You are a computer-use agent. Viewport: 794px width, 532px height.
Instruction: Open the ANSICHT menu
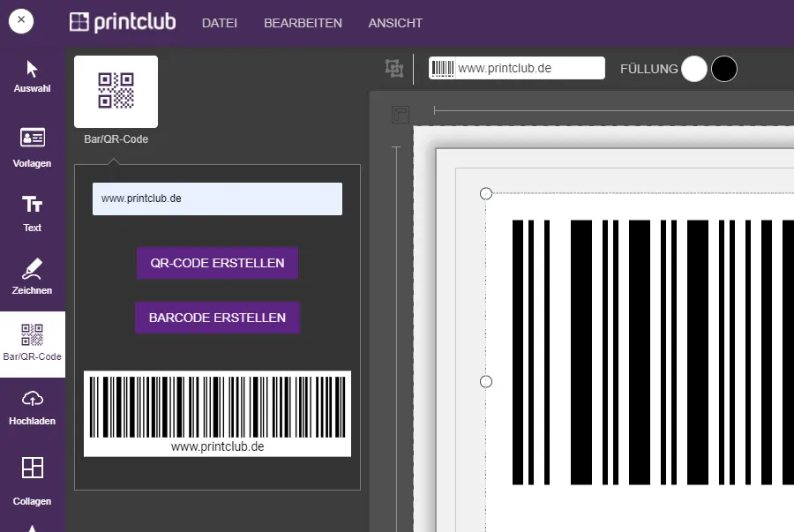tap(395, 23)
